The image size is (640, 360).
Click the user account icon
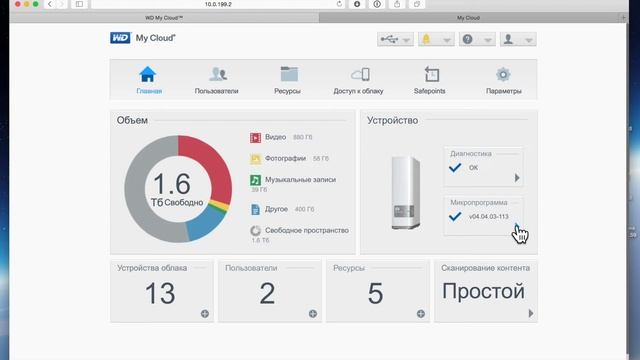pyautogui.click(x=508, y=39)
